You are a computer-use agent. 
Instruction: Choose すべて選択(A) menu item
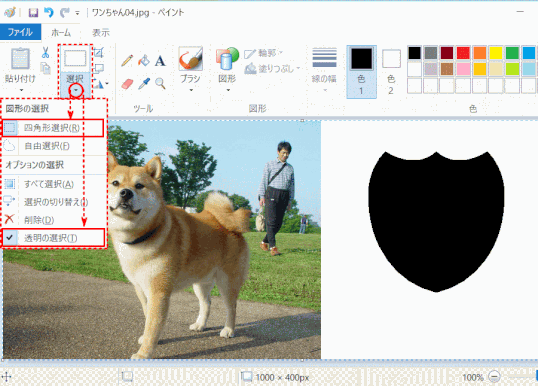(x=54, y=184)
